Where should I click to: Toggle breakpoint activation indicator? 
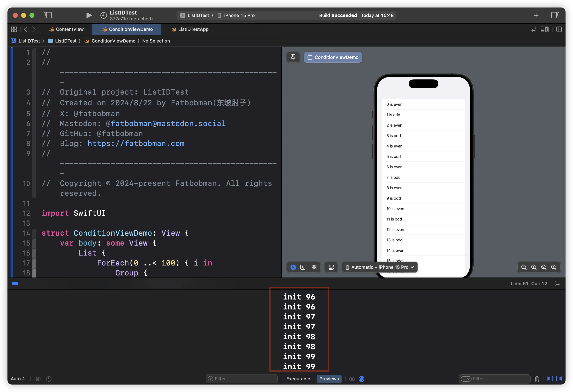pos(15,284)
